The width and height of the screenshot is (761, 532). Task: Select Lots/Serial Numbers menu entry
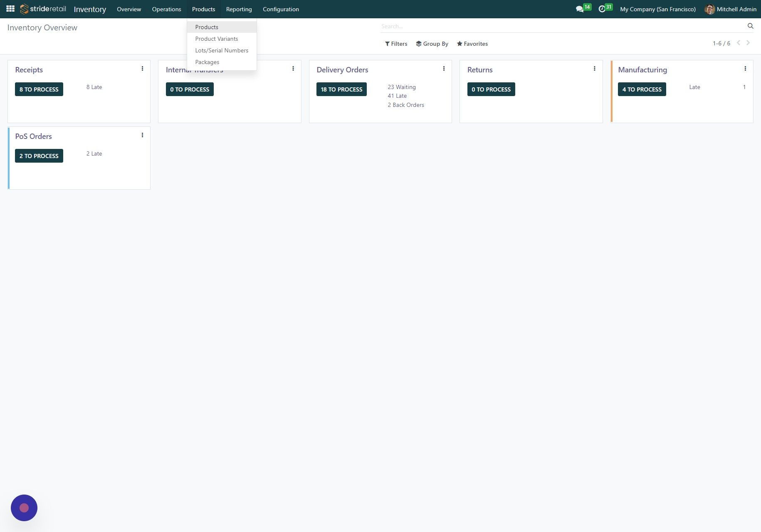(x=222, y=50)
